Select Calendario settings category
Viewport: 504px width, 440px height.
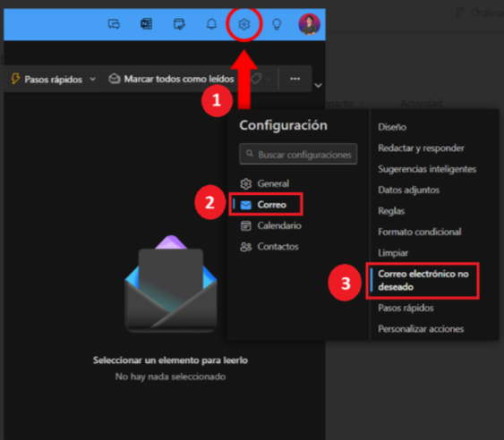click(271, 225)
